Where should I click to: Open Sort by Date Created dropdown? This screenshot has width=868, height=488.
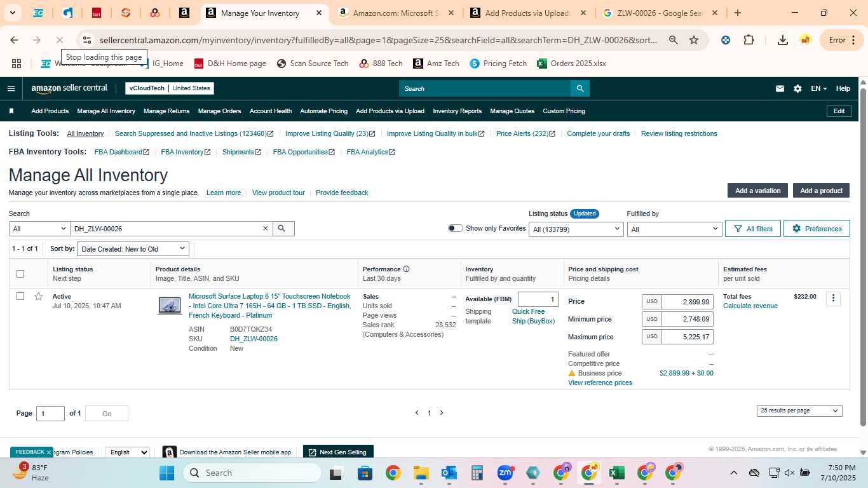[133, 249]
